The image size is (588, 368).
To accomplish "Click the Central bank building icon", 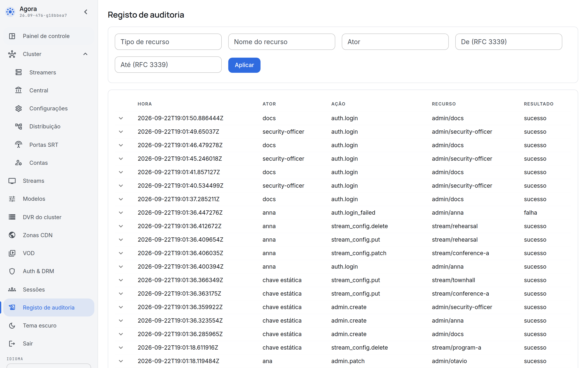I will [x=18, y=90].
